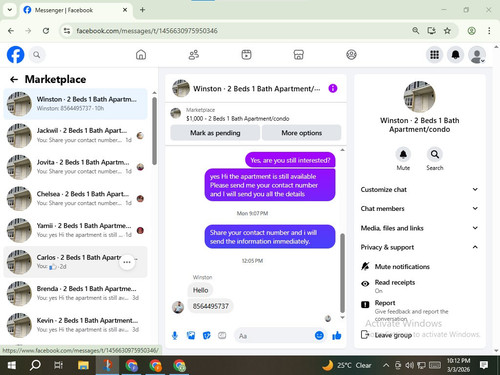Open the Kevin conversation in the list

pos(75,325)
